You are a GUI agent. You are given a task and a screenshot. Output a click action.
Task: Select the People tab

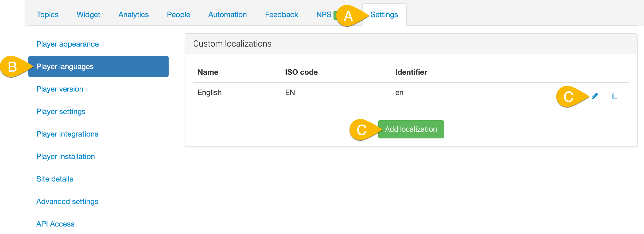[x=178, y=15]
